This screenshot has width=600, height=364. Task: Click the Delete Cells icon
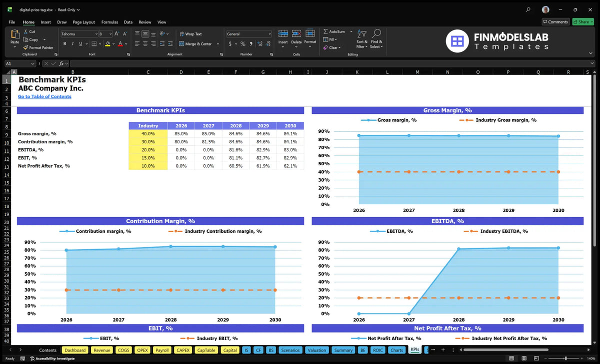tap(296, 33)
